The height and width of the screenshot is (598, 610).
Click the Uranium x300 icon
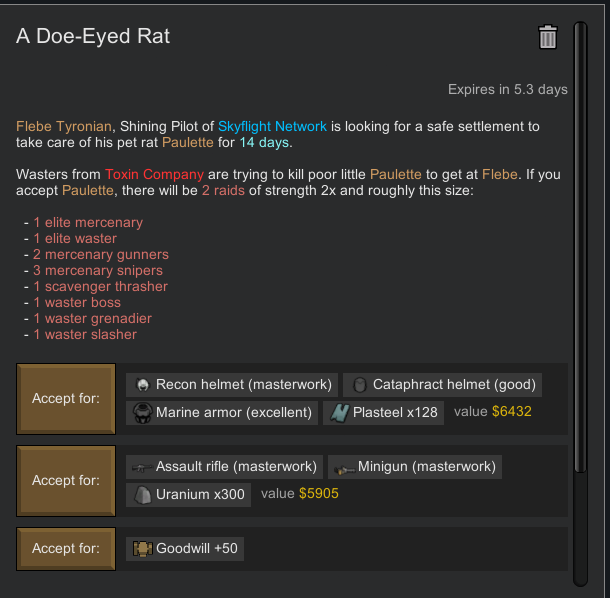coord(142,494)
